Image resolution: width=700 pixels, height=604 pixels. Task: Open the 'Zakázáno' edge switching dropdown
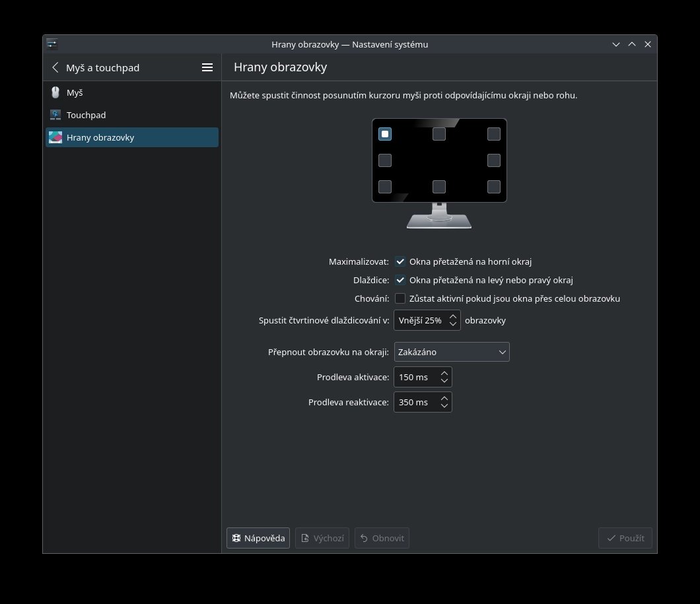[452, 352]
